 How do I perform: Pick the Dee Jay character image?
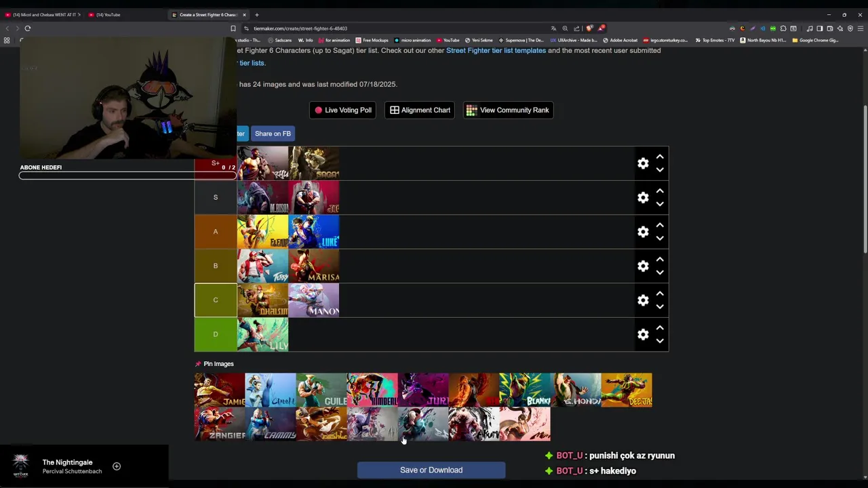tap(627, 390)
